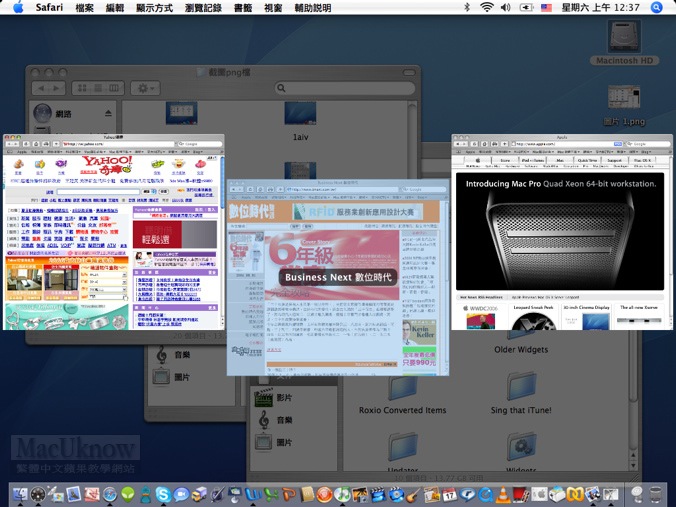The height and width of the screenshot is (507, 676).
Task: Click the Safari compass icon in the Dock
Action: tap(110, 494)
